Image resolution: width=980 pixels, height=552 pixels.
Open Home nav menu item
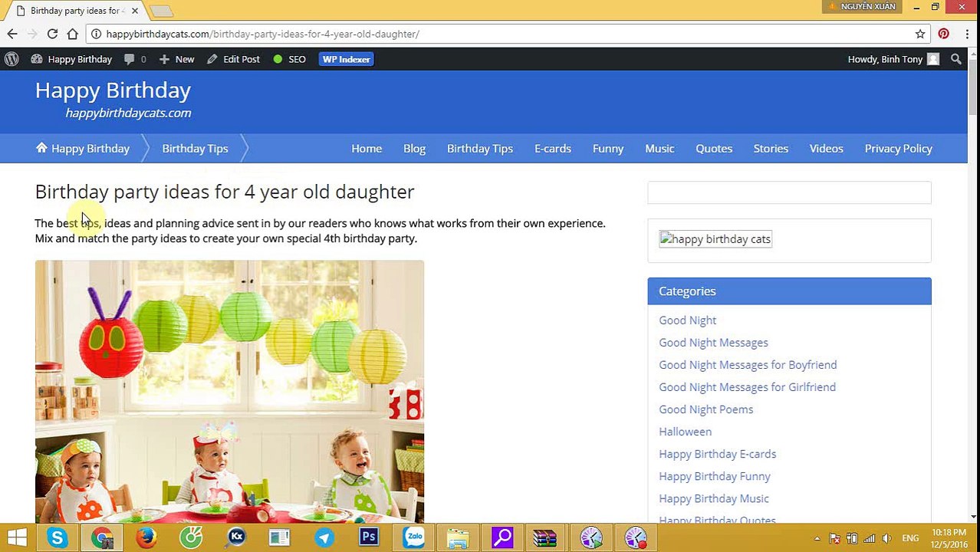(x=367, y=148)
